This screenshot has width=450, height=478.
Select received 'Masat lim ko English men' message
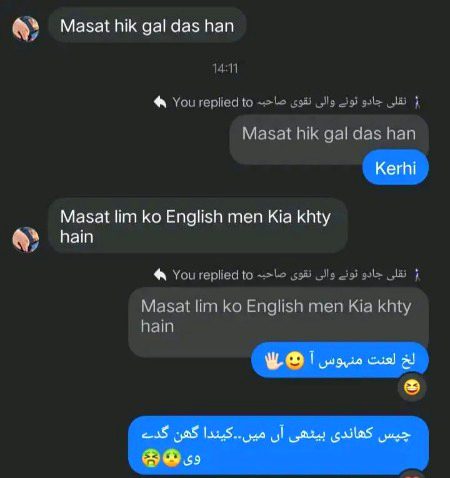(198, 226)
